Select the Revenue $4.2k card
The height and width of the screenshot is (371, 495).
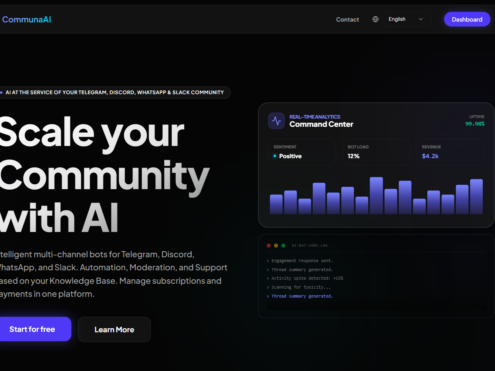point(451,152)
